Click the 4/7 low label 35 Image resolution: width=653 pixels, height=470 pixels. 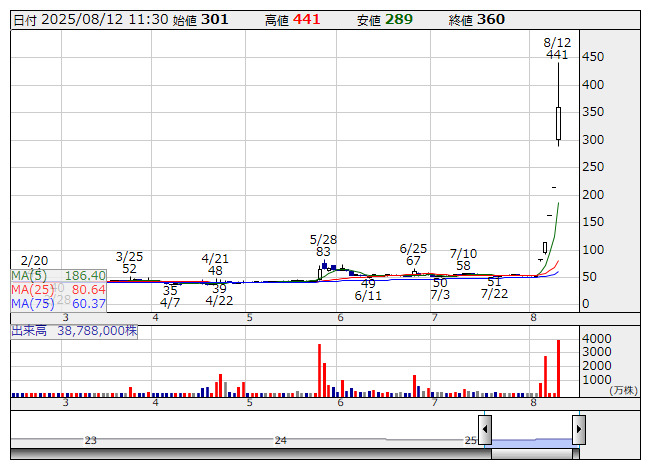point(170,290)
